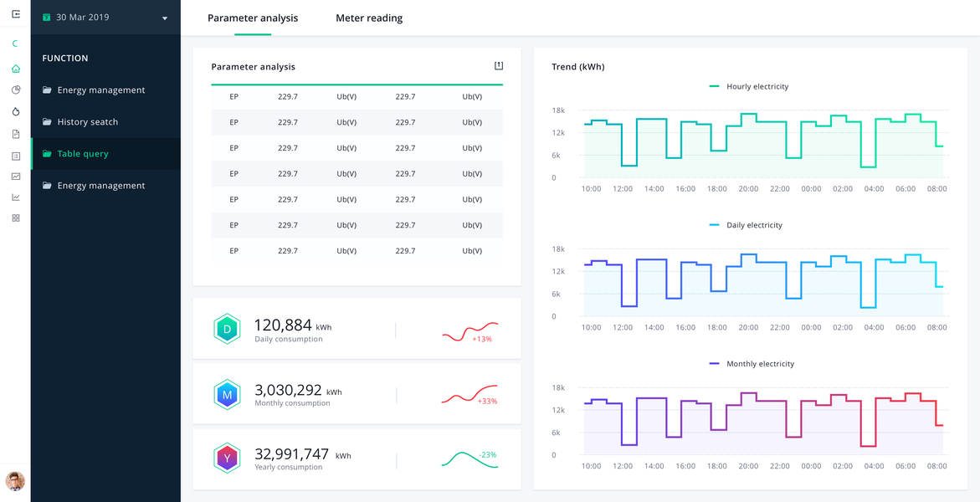Click the FUNCTION sidebar heading
The width and height of the screenshot is (980, 502).
[x=65, y=58]
